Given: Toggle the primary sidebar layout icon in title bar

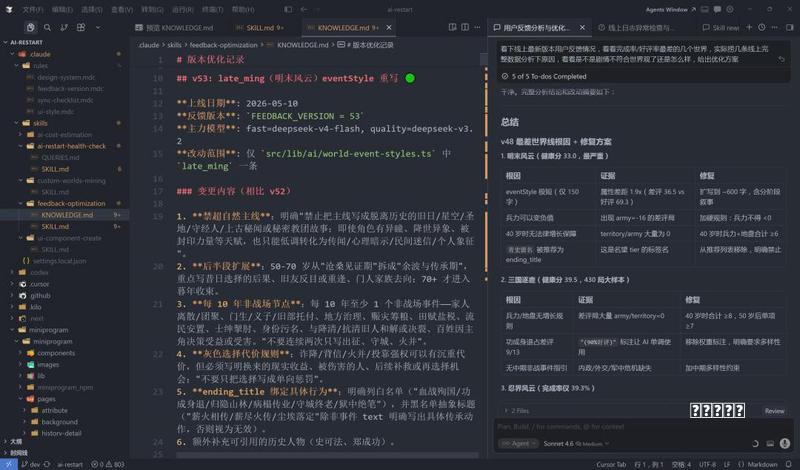Looking at the screenshot, I should (288, 9).
